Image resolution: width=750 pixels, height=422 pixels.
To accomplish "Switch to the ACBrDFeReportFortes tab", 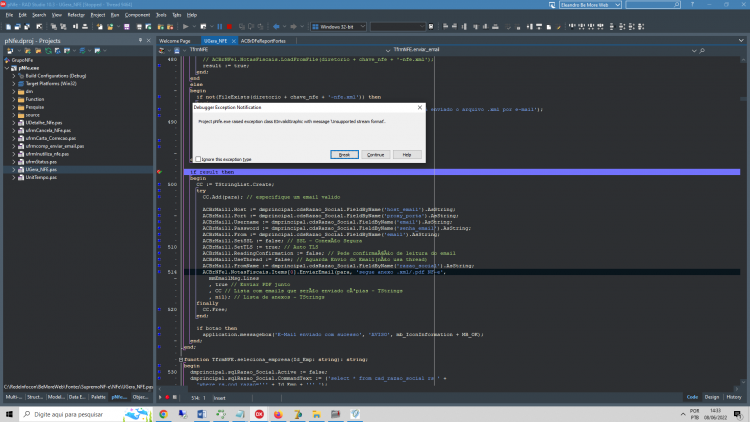I will [263, 41].
